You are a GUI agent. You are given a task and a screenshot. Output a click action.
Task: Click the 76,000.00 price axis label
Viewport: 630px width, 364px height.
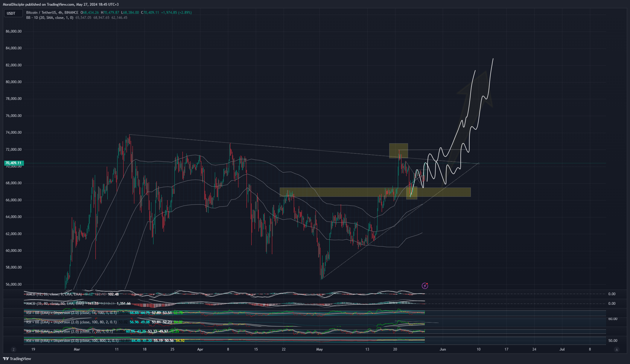pyautogui.click(x=14, y=116)
